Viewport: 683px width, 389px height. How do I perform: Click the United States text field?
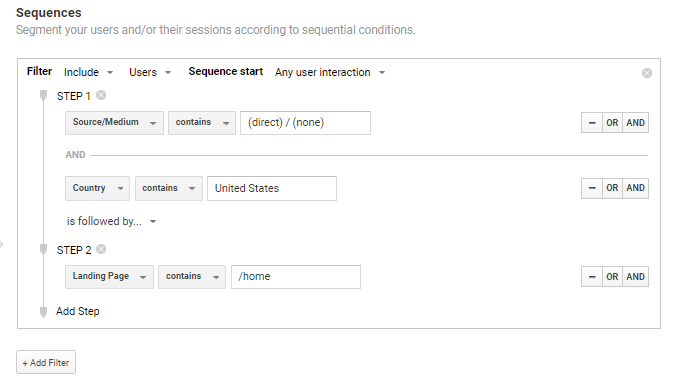point(272,188)
